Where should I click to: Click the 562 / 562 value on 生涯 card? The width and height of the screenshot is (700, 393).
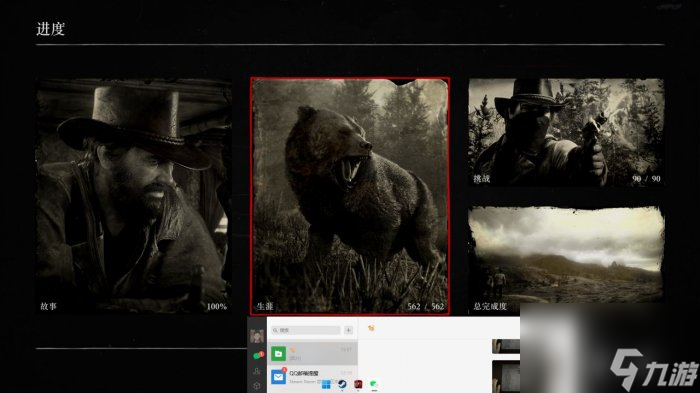click(x=425, y=306)
